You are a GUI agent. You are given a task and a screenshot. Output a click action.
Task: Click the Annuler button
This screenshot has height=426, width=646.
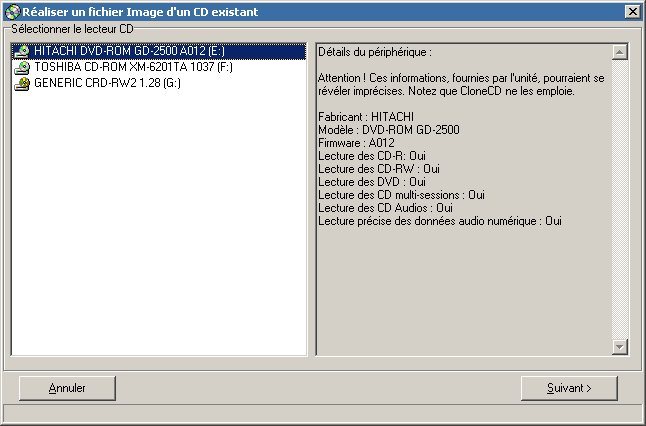tap(67, 388)
